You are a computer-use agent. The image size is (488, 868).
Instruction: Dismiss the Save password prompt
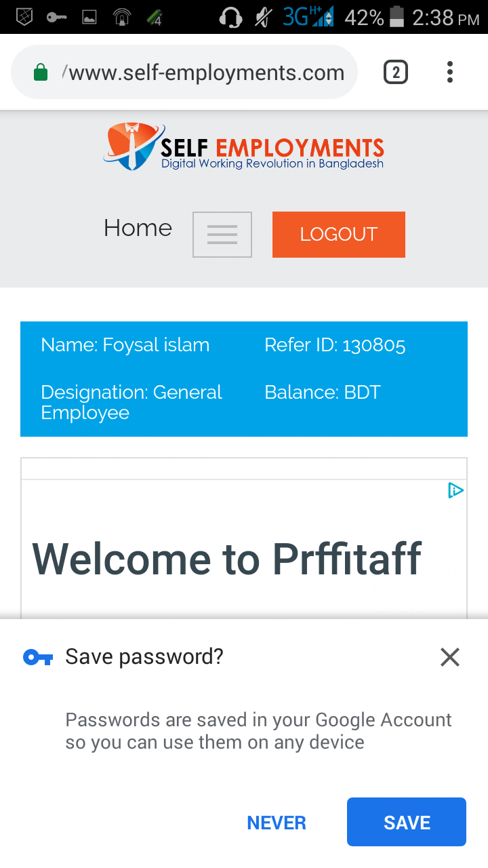[x=449, y=656]
